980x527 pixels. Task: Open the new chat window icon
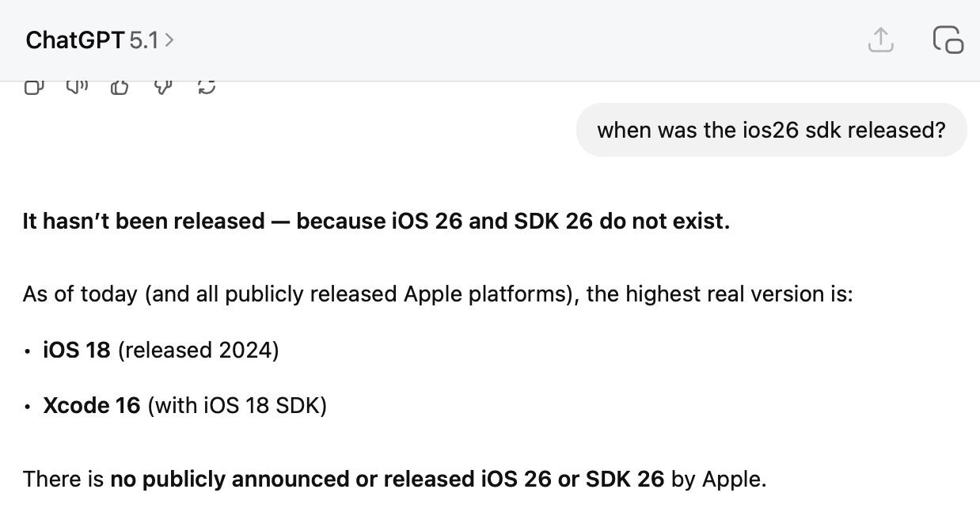coord(948,40)
